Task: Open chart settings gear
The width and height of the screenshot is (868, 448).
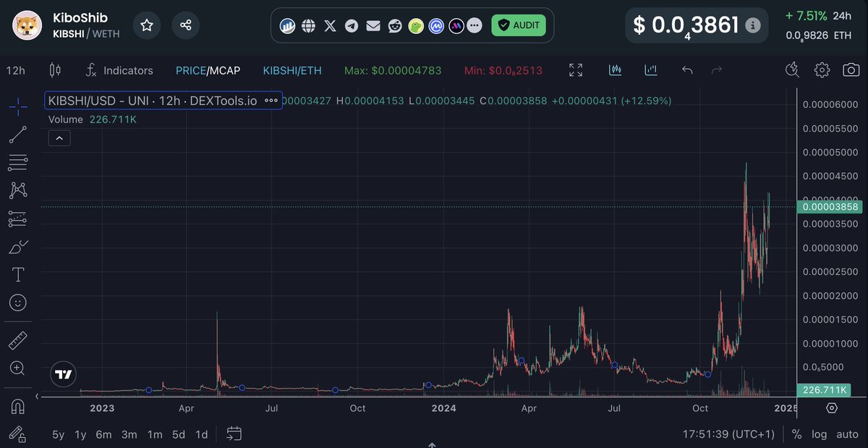Action: [x=822, y=70]
